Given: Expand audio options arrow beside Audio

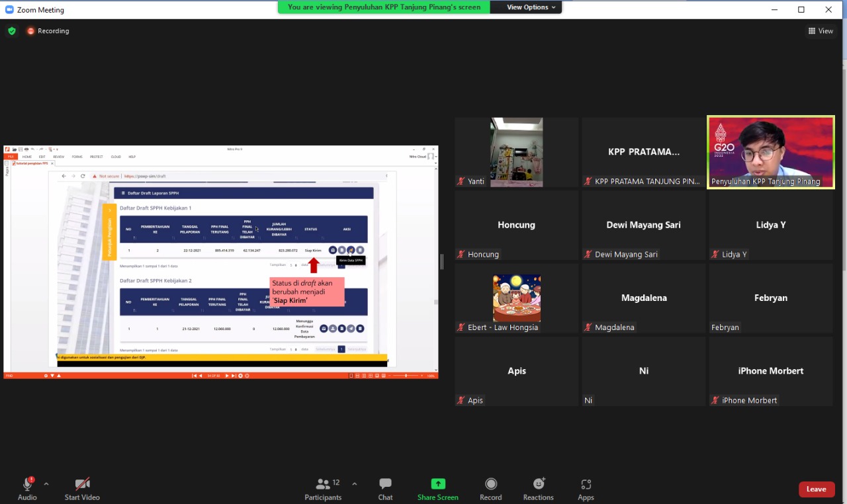Looking at the screenshot, I should click(46, 483).
